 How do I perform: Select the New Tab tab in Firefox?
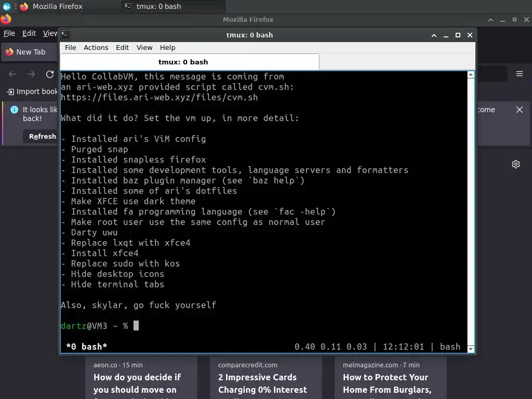tap(30, 52)
